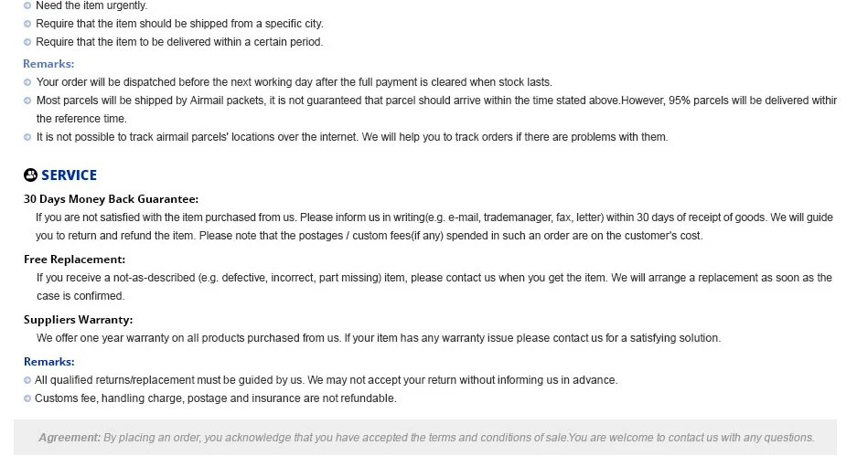868x456 pixels.
Task: Click bullet icon beside 'shipped from a specific city'
Action: click(27, 24)
